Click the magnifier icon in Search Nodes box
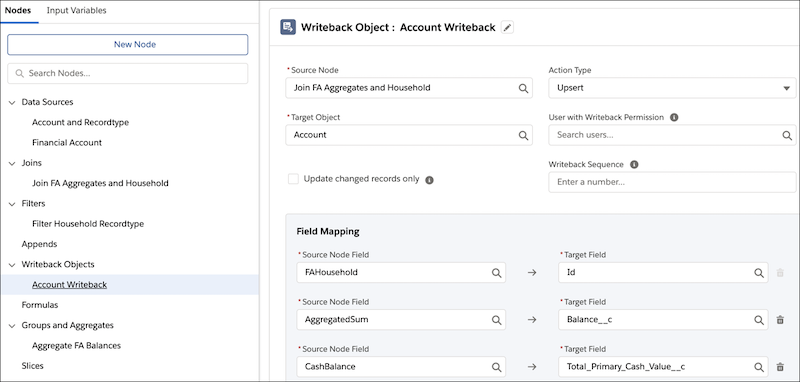This screenshot has width=800, height=382. click(20, 73)
